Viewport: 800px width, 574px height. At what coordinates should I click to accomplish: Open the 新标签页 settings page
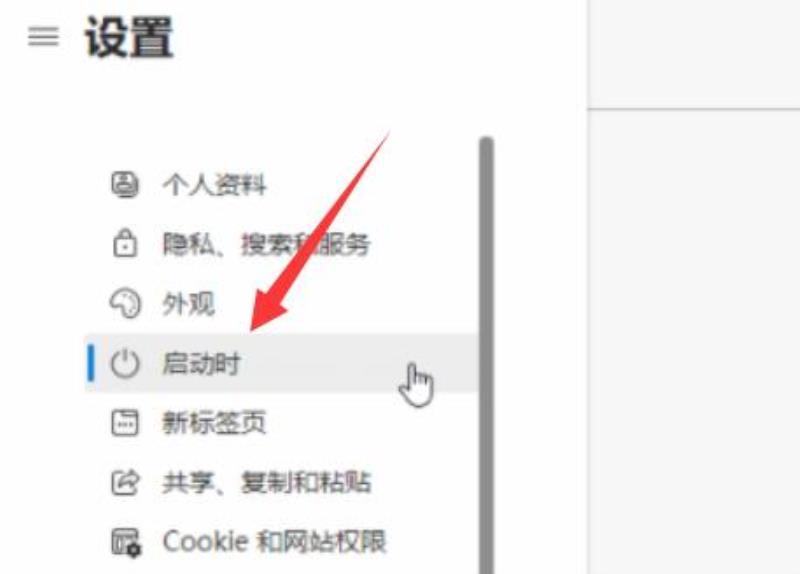pyautogui.click(x=214, y=422)
